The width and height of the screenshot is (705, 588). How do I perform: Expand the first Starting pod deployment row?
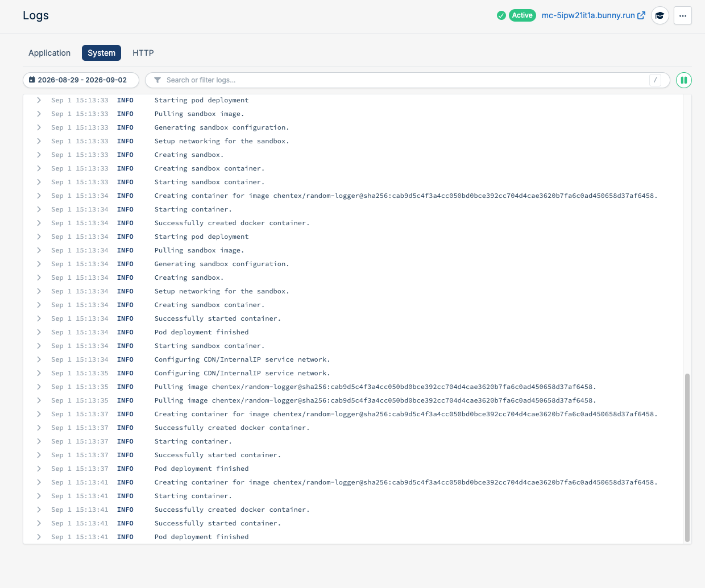click(39, 100)
